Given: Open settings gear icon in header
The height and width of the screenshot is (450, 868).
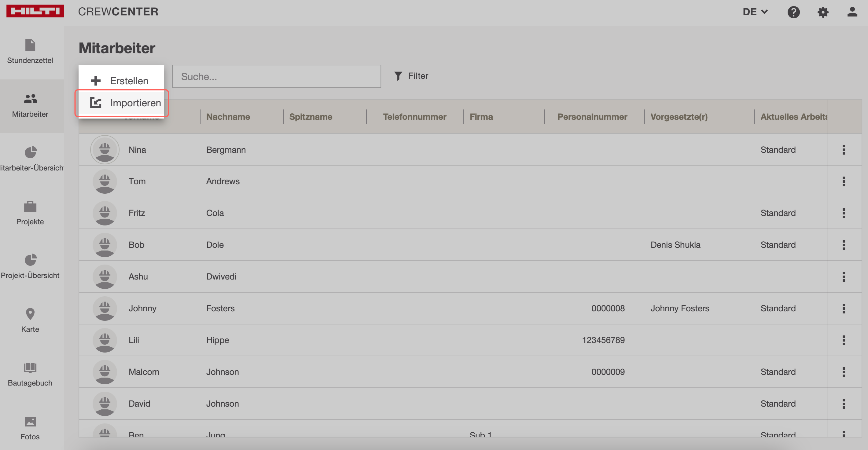Looking at the screenshot, I should [822, 12].
